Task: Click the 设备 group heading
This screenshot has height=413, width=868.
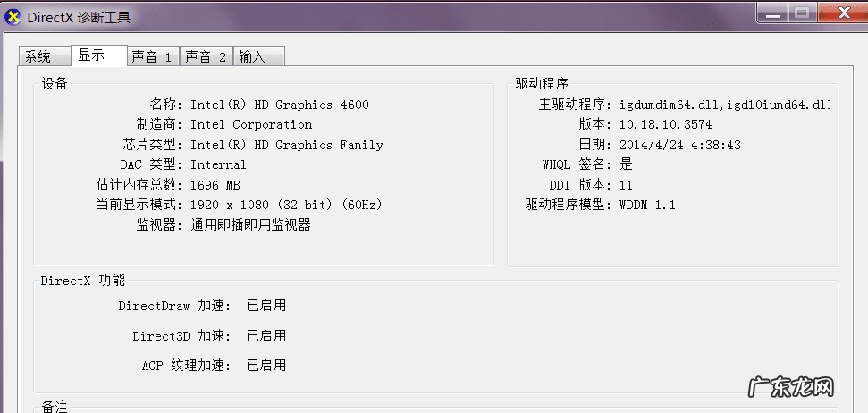Action: [55, 84]
